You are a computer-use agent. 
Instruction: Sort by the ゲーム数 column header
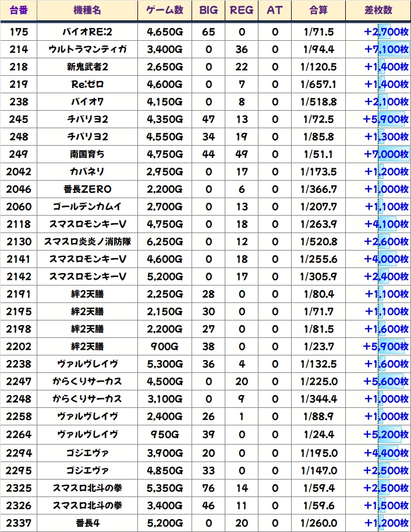(x=165, y=10)
